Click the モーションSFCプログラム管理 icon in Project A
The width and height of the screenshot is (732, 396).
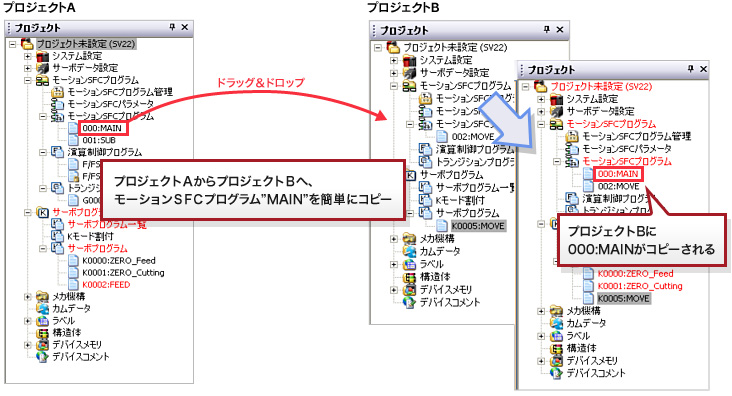[57, 92]
